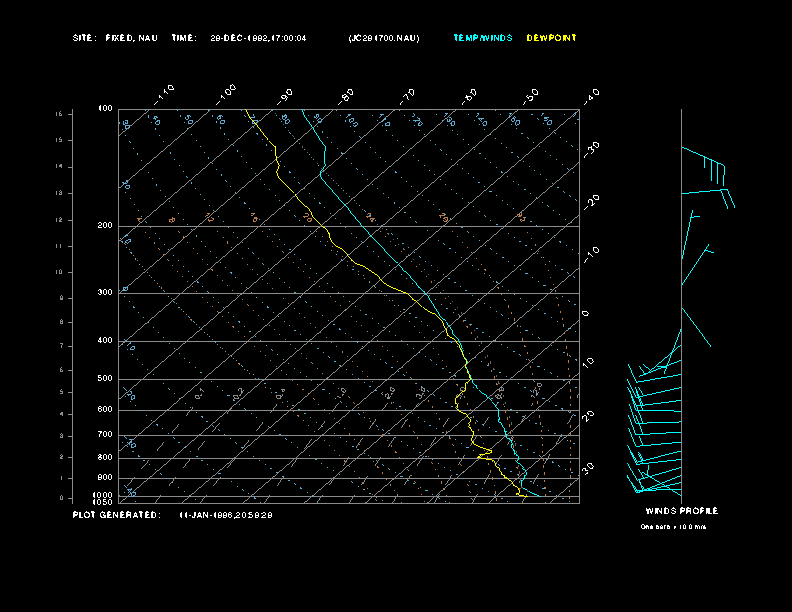Click the 'One barb = 10.0 m/s' note

click(673, 527)
